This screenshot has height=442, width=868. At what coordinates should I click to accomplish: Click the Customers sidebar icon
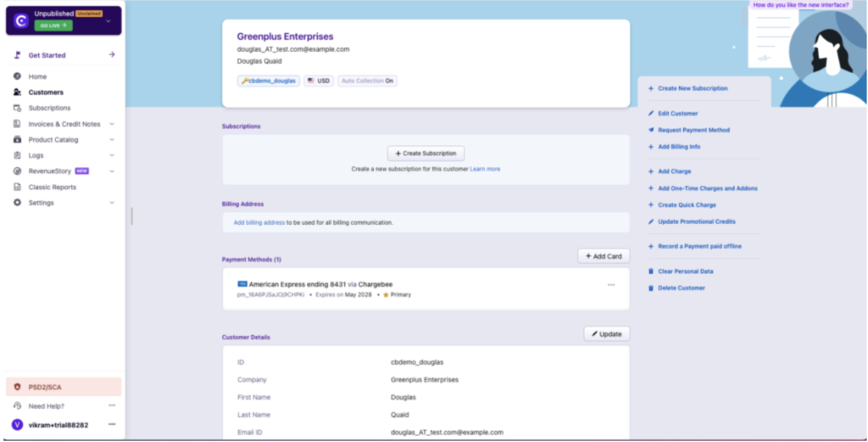tap(17, 92)
